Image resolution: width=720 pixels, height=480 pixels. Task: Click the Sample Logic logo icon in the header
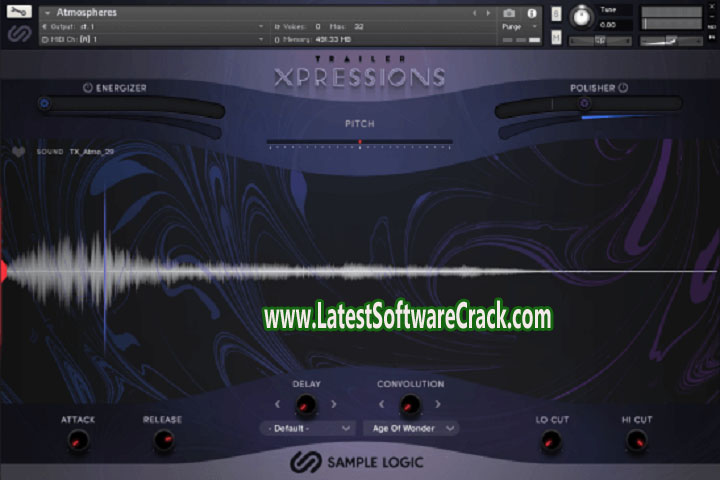19,34
